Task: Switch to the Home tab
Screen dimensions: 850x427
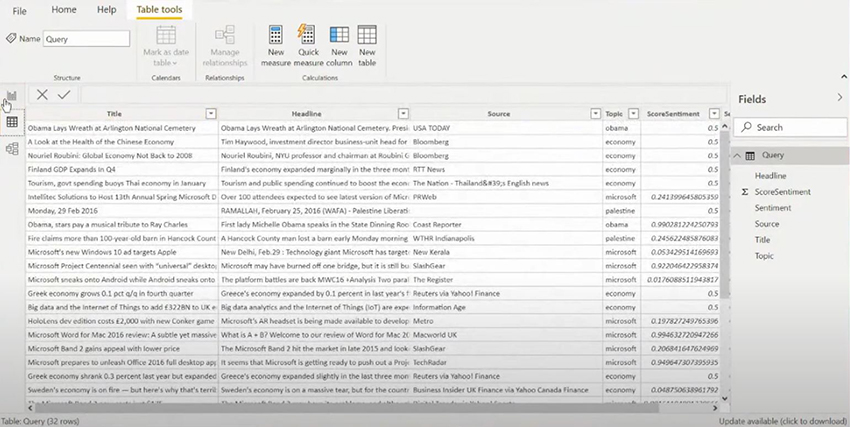Action: click(x=63, y=10)
